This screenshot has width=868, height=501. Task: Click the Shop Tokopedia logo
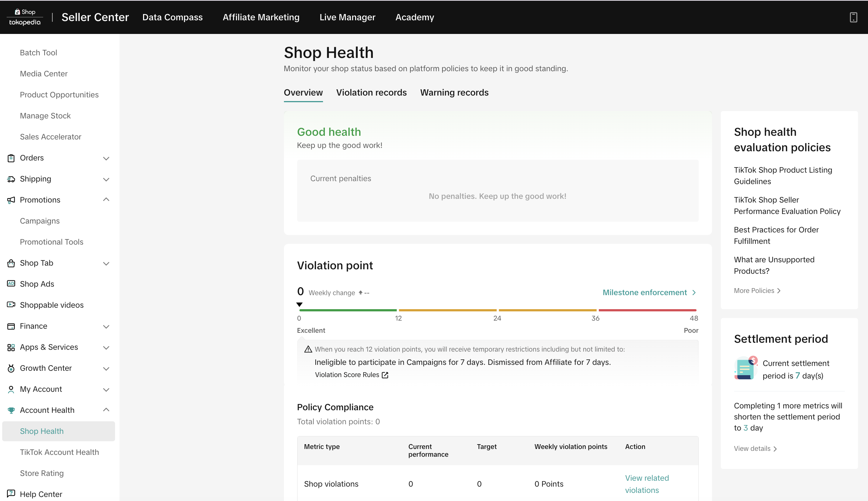[25, 17]
